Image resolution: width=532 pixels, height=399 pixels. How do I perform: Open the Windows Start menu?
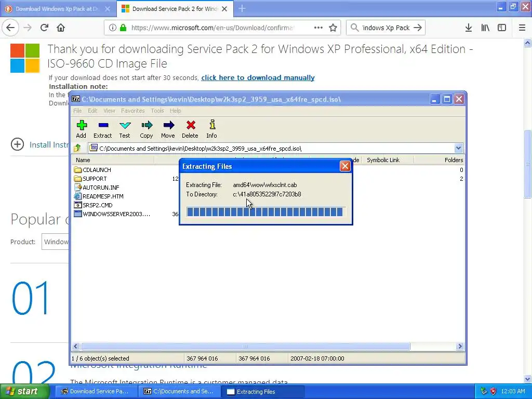tap(25, 391)
